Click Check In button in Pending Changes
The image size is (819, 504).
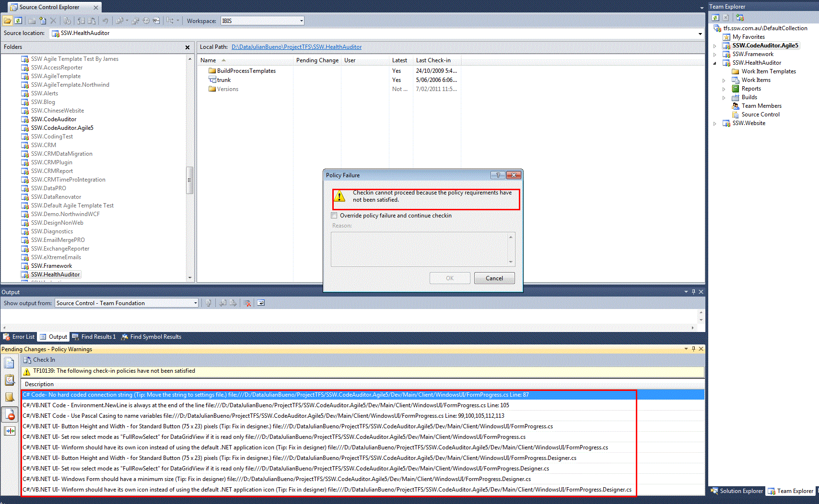click(39, 360)
